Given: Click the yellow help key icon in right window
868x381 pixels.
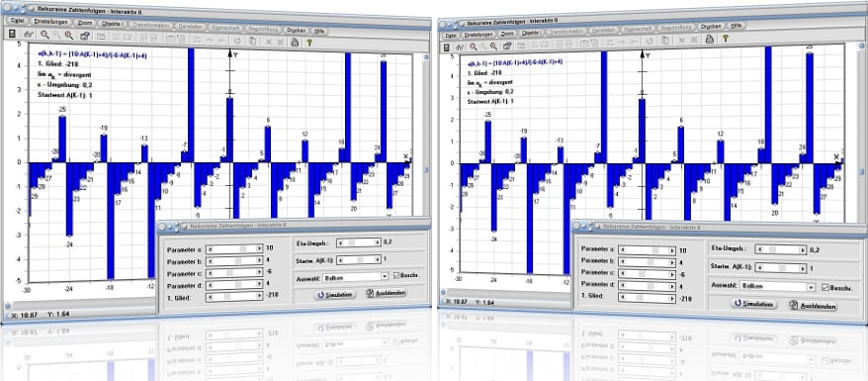Looking at the screenshot, I should tap(726, 39).
